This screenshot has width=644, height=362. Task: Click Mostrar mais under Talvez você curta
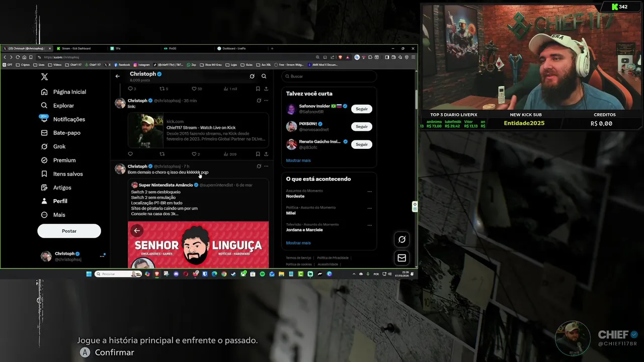298,160
